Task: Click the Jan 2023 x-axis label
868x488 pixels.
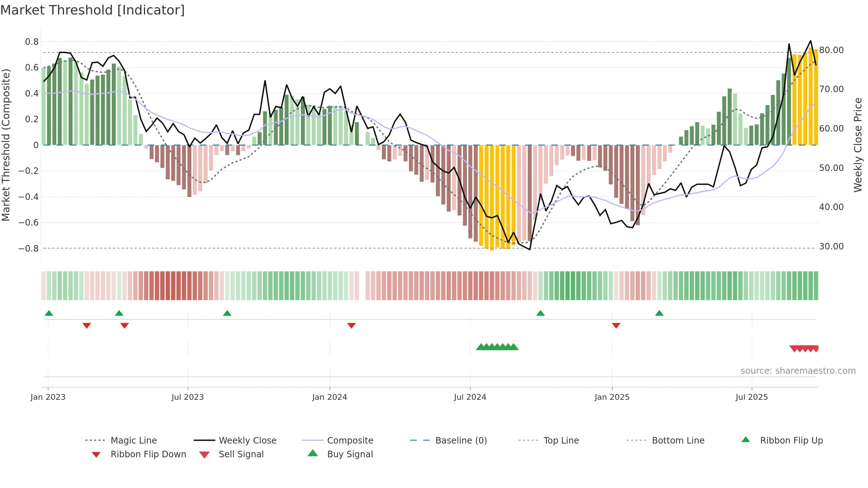Action: tap(48, 397)
